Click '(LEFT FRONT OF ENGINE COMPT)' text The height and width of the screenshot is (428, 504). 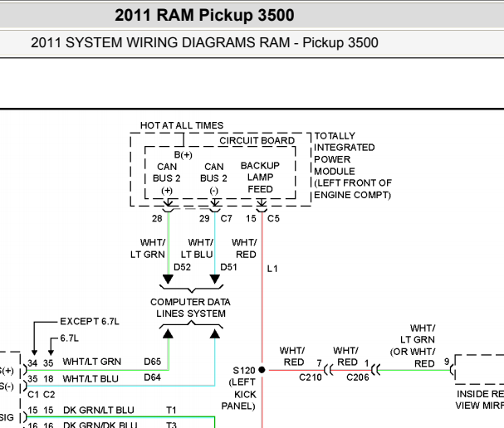tap(353, 189)
